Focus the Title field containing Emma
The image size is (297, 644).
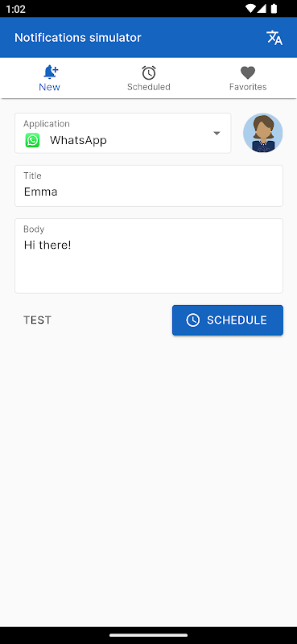(x=149, y=186)
